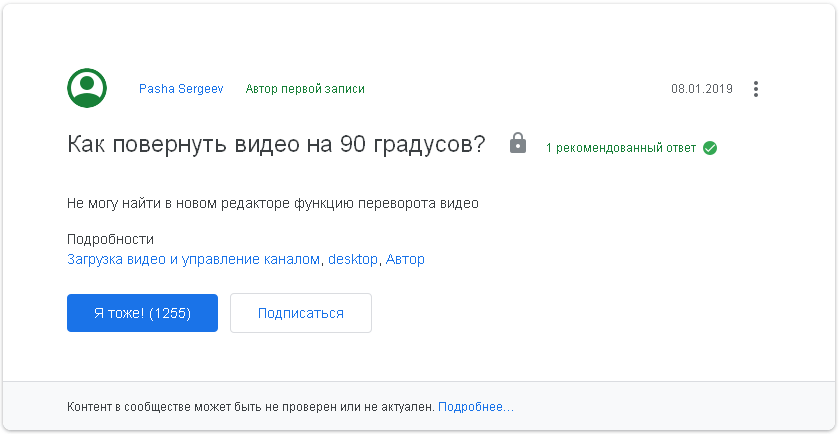This screenshot has width=839, height=434.
Task: Jump to '1 рекомендованный ответ'
Action: tap(620, 148)
